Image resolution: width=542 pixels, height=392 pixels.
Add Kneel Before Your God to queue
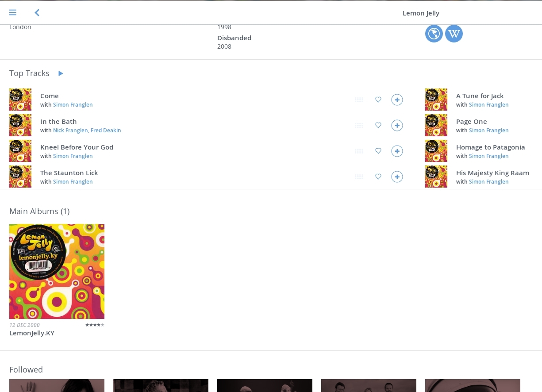(x=397, y=151)
